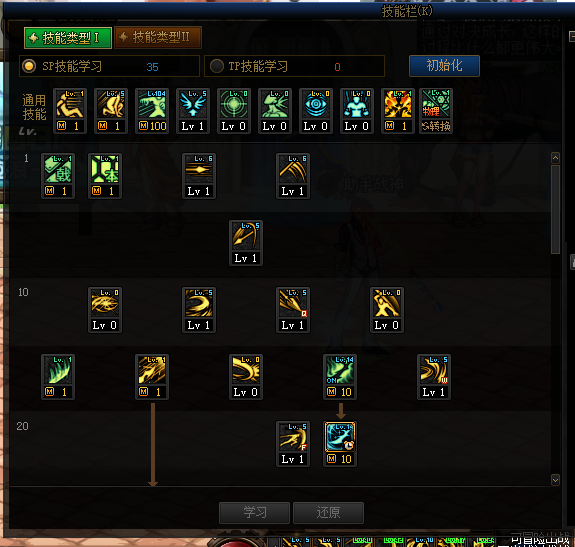This screenshot has width=575, height=547.
Task: Click the green crosshair target skill icon
Action: (234, 104)
